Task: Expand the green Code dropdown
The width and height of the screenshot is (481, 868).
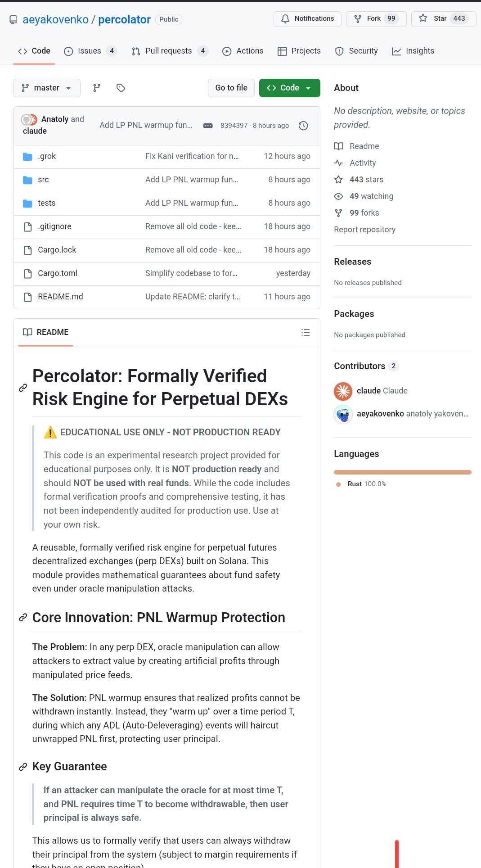Action: tap(289, 88)
